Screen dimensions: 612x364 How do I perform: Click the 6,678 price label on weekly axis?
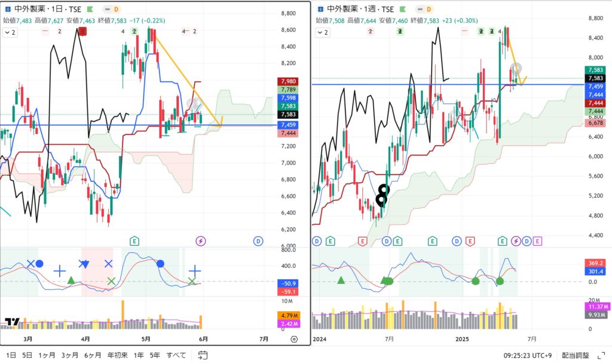(596, 123)
